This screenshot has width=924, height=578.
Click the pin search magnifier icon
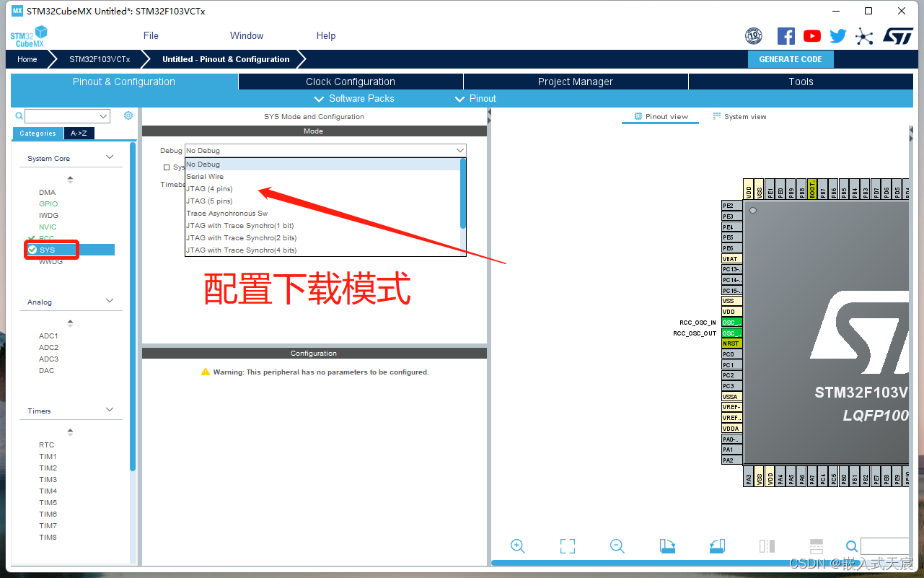(852, 546)
